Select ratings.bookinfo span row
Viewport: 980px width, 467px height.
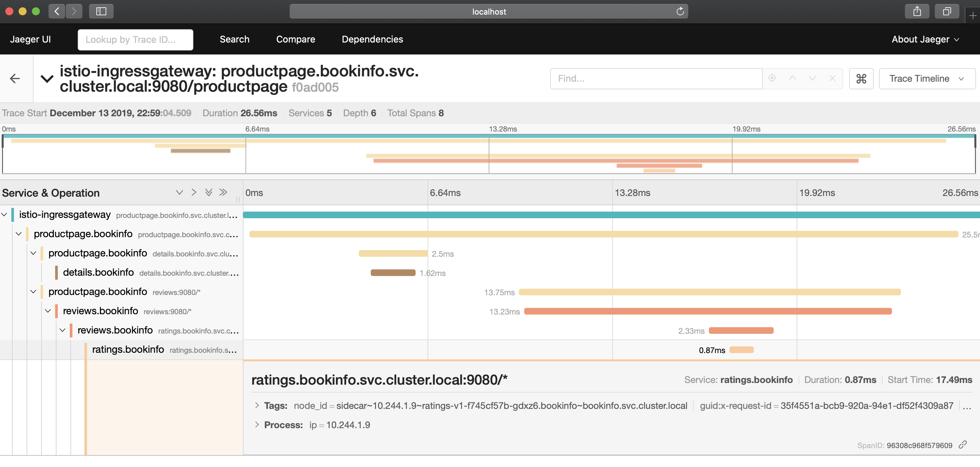164,349
